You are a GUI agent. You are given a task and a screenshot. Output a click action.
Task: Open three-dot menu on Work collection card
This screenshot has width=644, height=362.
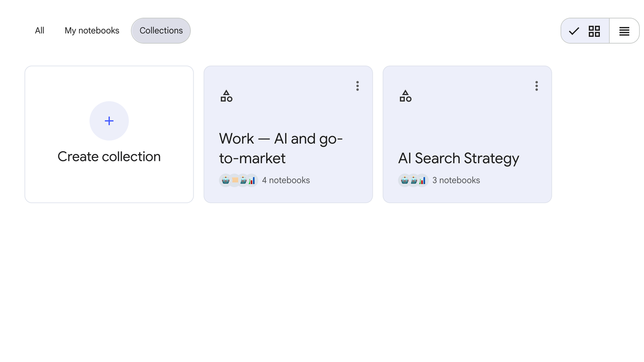(357, 86)
